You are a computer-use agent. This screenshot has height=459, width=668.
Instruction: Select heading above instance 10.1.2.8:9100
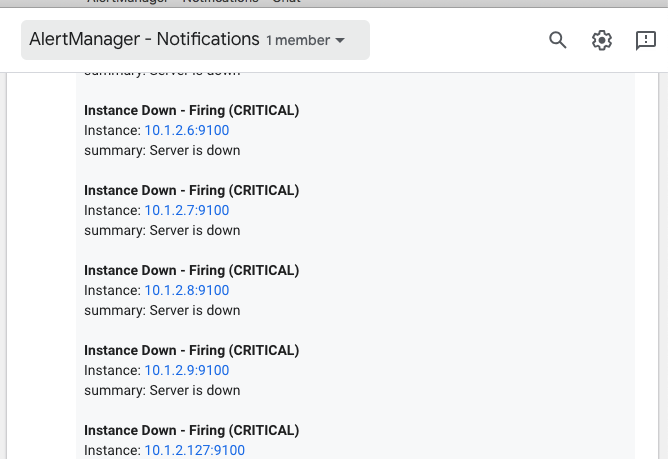[x=192, y=270]
